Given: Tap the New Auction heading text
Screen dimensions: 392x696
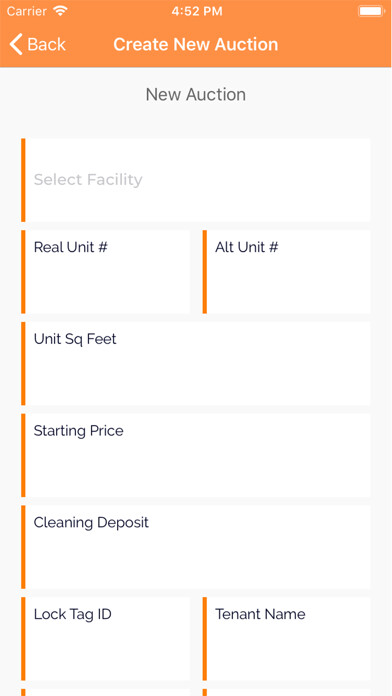Looking at the screenshot, I should [x=196, y=95].
